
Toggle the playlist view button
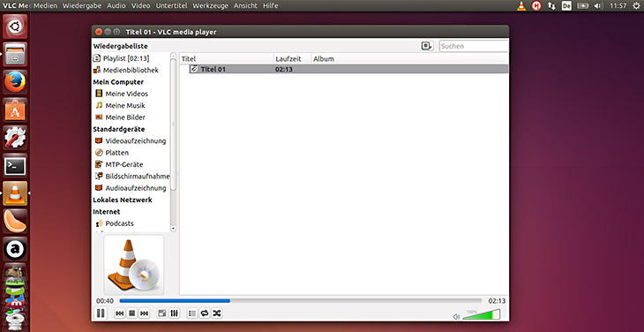click(x=192, y=313)
